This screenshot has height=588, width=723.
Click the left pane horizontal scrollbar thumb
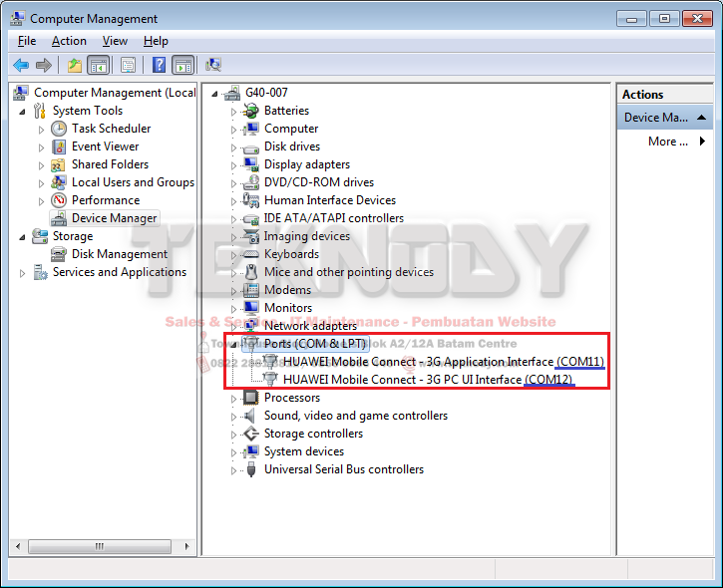point(100,546)
